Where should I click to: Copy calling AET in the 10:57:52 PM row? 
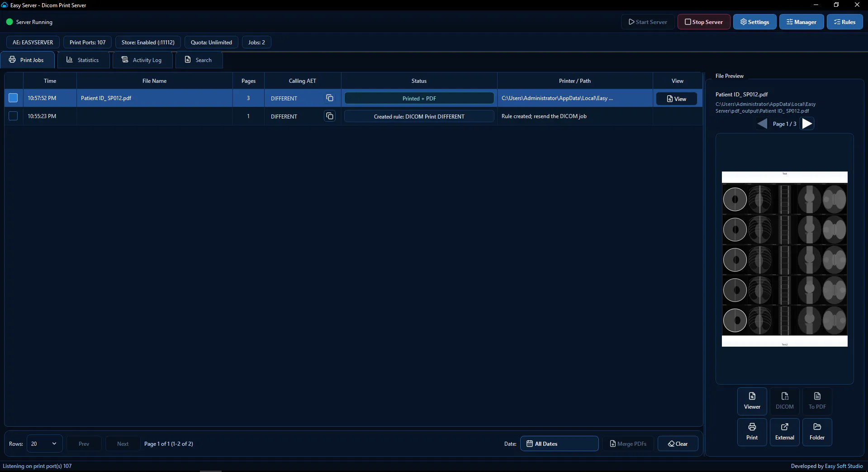330,98
